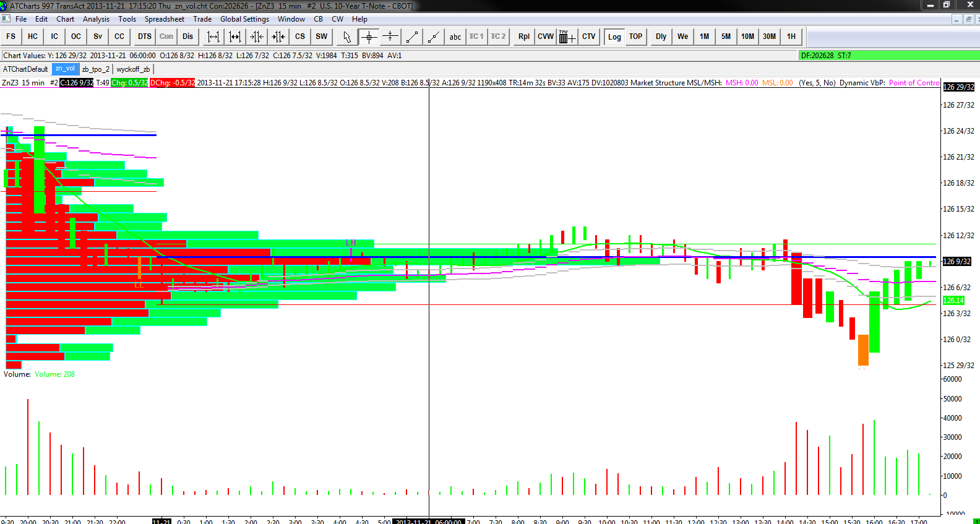Click the CC toolbar button
Image resolution: width=980 pixels, height=524 pixels.
point(119,37)
